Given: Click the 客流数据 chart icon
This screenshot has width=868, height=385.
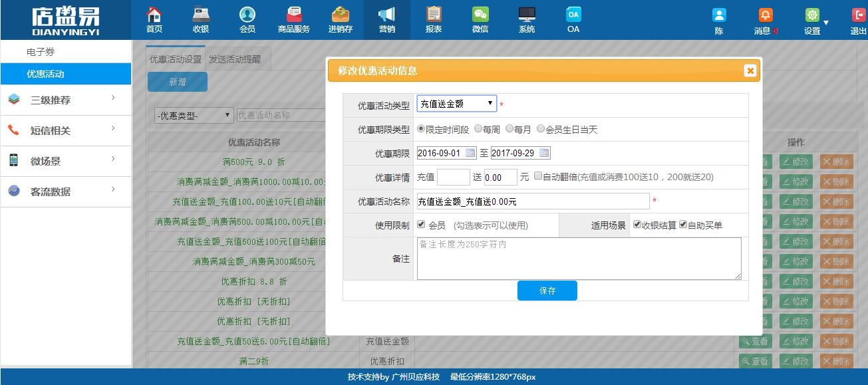Looking at the screenshot, I should (14, 191).
